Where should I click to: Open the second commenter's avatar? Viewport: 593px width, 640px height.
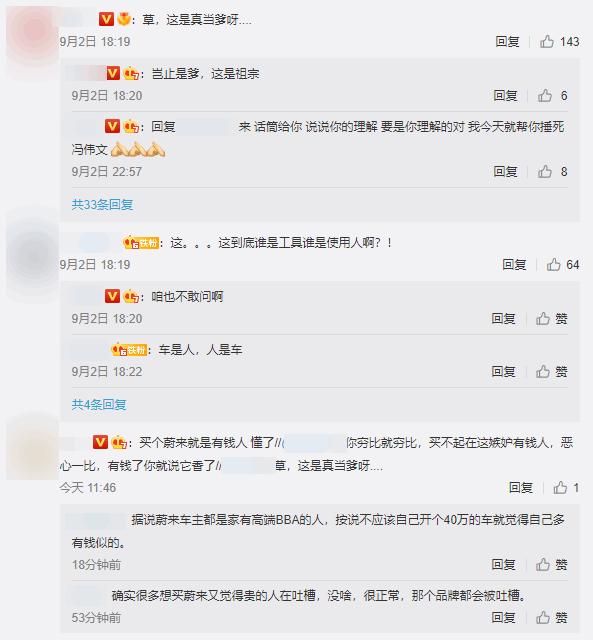pos(33,256)
